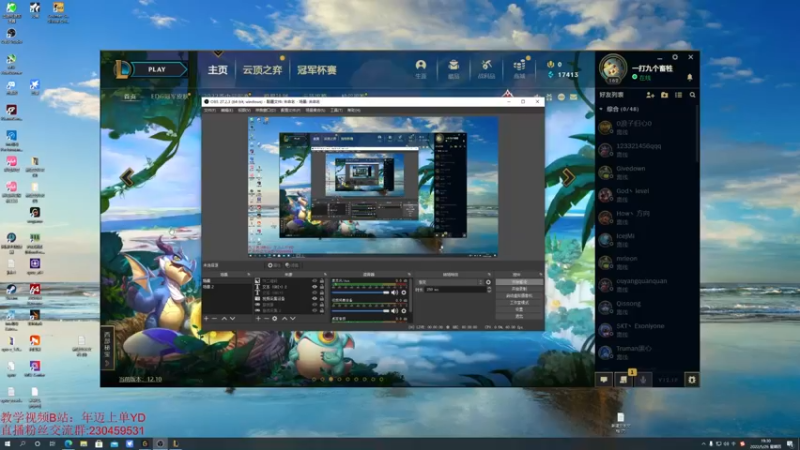Collapse the 综合 (0/48) friends group
Viewport: 800px width, 450px height.
pyautogui.click(x=601, y=109)
